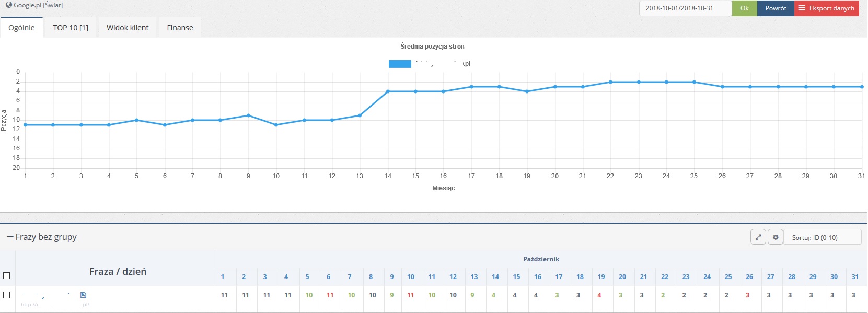Image resolution: width=868 pixels, height=313 pixels.
Task: Click the Eksport danych button
Action: (x=827, y=8)
